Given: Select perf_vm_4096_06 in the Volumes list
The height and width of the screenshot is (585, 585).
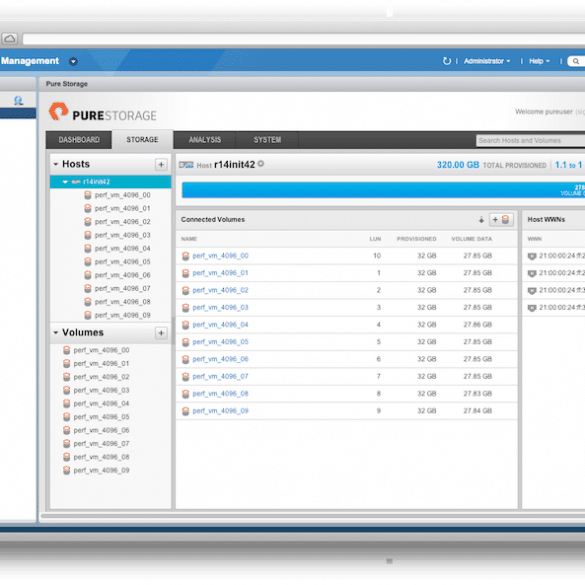Looking at the screenshot, I should tap(101, 430).
